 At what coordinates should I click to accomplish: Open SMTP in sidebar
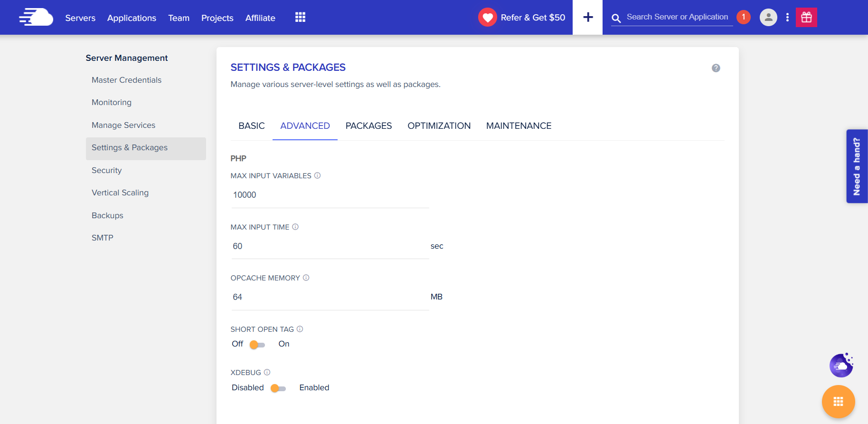click(102, 238)
